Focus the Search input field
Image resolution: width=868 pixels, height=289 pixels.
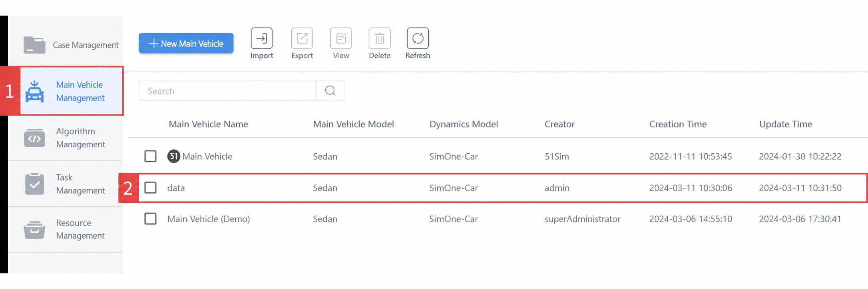point(227,91)
